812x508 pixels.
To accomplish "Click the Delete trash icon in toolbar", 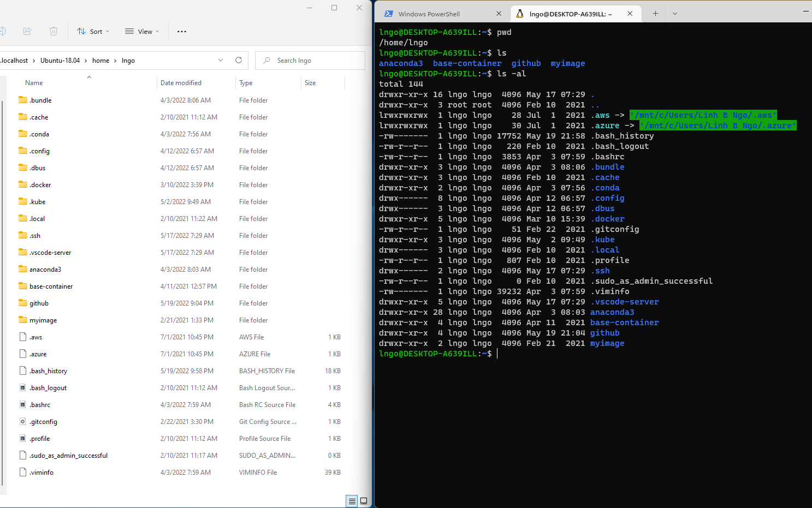I will (x=53, y=31).
